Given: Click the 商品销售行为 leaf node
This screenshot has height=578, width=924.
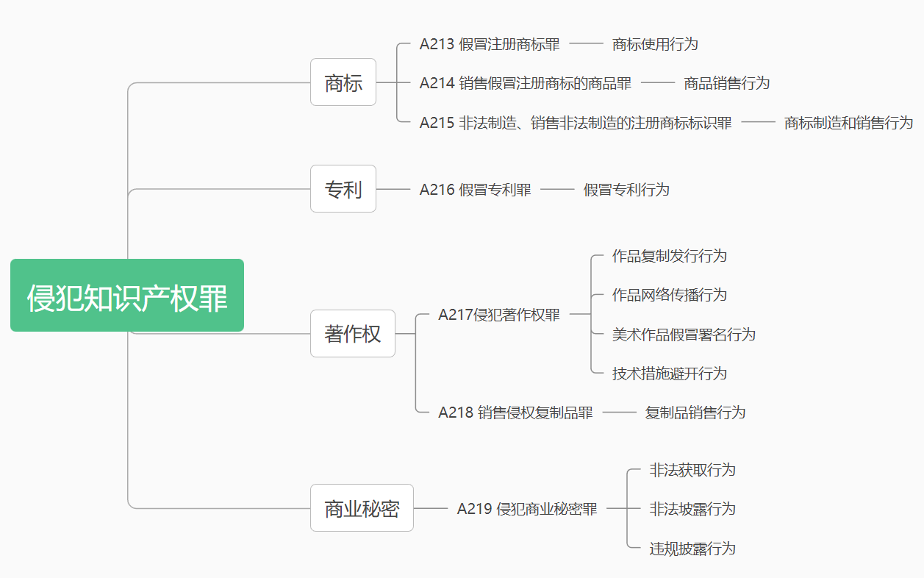Looking at the screenshot, I should 726,83.
